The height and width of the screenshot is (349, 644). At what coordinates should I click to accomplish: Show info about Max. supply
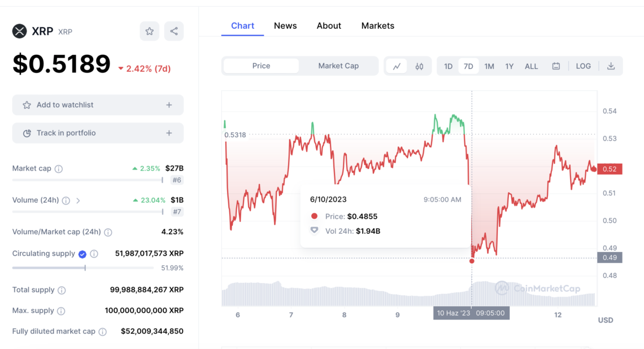point(61,311)
